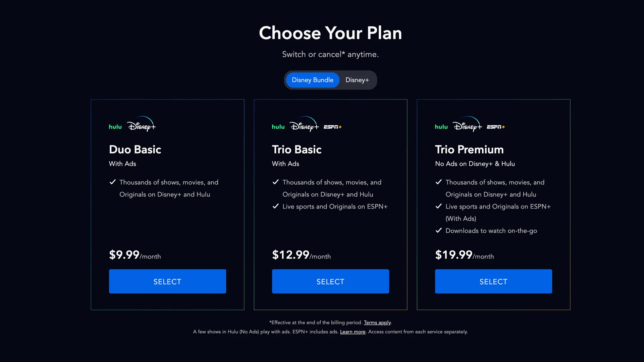Click the Disney+ logo in Duo Basic plan
Image resolution: width=644 pixels, height=362 pixels.
pyautogui.click(x=142, y=126)
